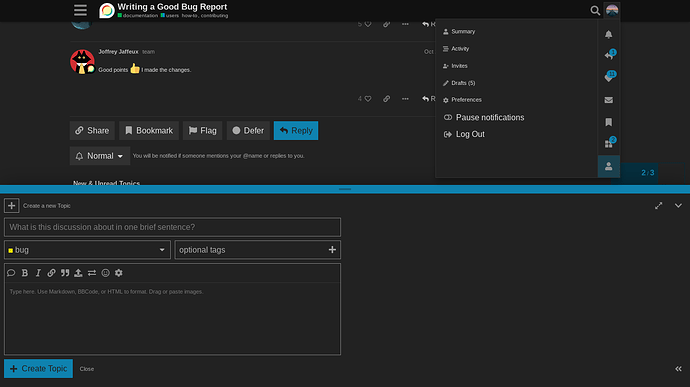690x387 pixels.
Task: Like Joffrey Jaffeux's post with the heart
Action: point(368,99)
